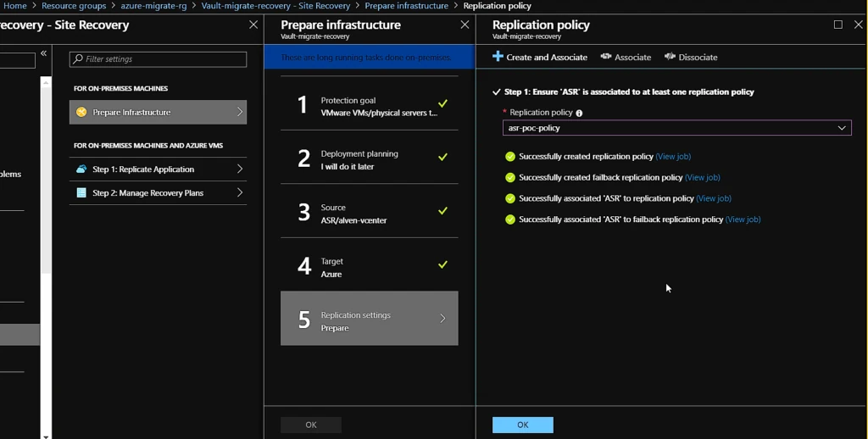
Task: Click the Create and Associate plus icon
Action: (498, 57)
